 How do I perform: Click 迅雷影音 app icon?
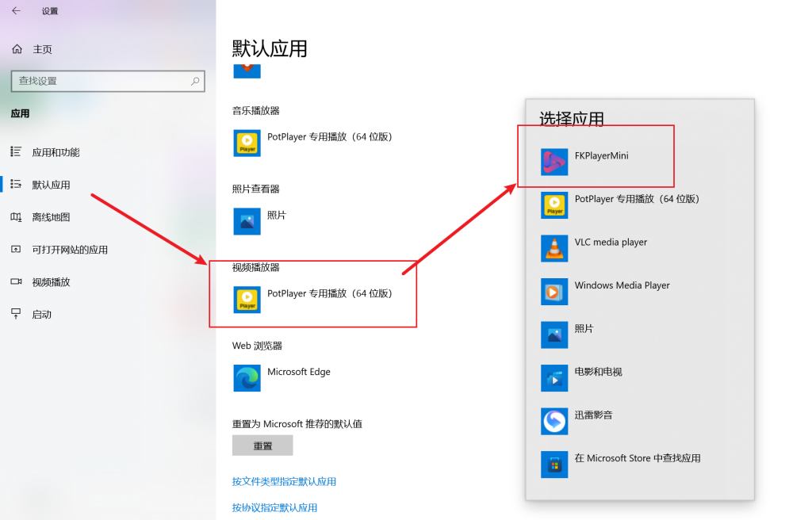coord(554,421)
